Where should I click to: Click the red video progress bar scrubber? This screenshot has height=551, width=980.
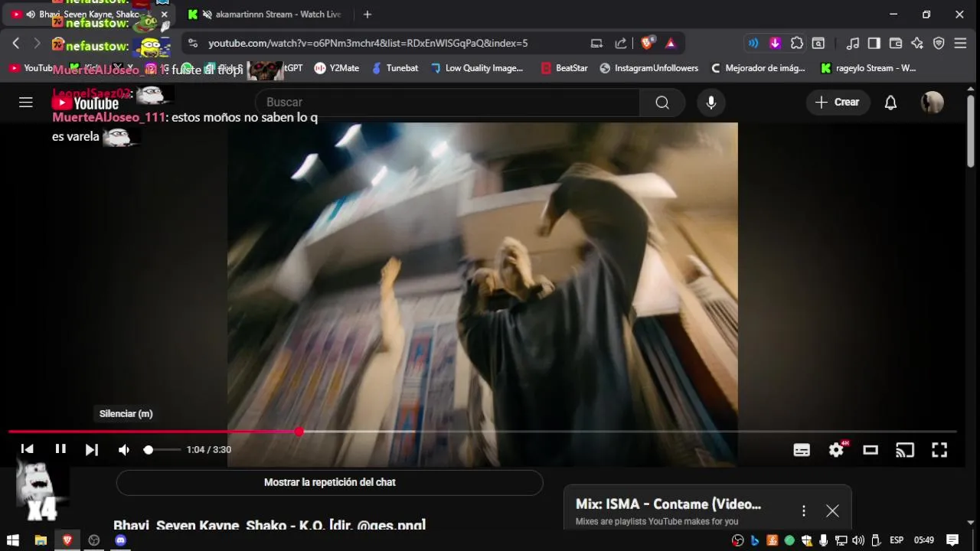coord(299,432)
